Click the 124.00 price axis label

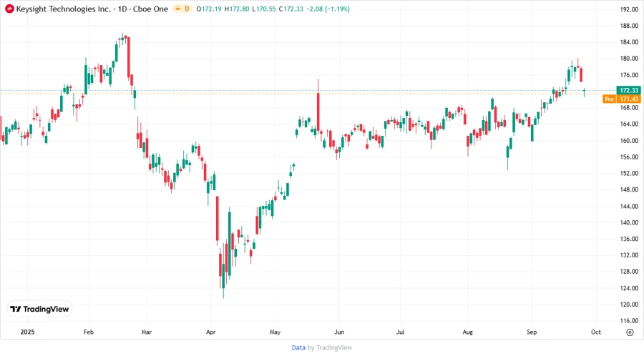629,288
